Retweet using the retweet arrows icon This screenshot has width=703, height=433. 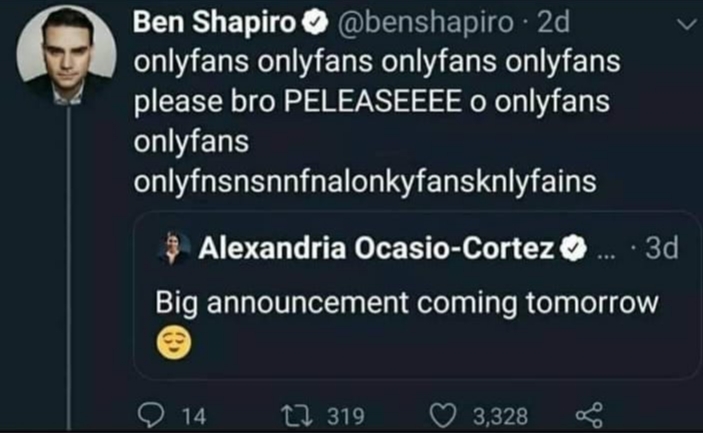[296, 416]
